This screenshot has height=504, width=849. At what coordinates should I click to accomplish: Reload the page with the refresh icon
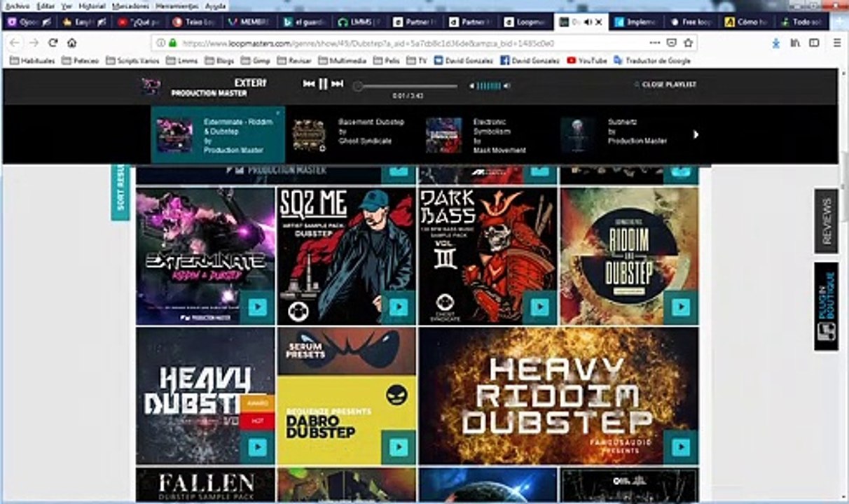click(x=53, y=43)
